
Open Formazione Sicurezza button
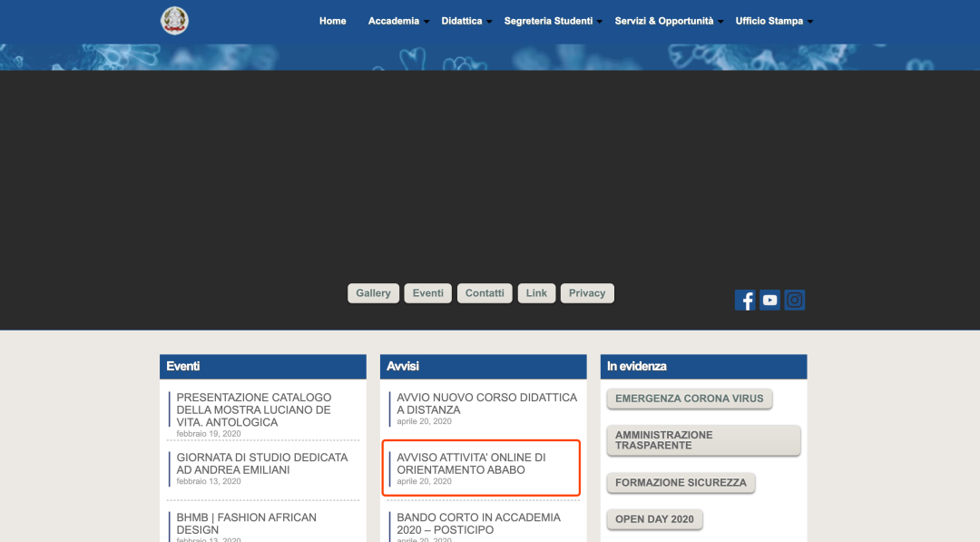click(x=681, y=483)
